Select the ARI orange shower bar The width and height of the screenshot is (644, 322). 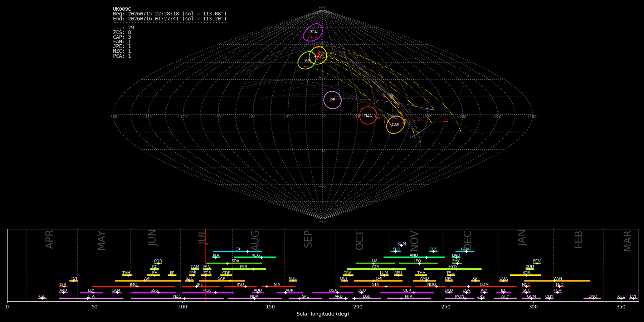pos(148,281)
